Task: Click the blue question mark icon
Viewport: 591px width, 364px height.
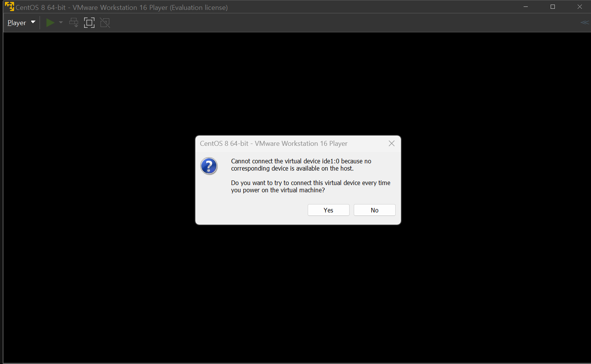Action: (209, 166)
